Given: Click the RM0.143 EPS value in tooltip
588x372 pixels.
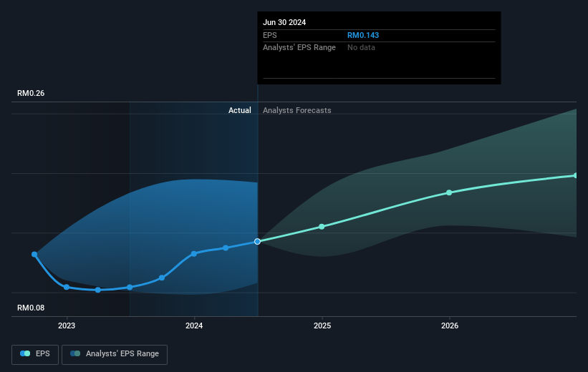Looking at the screenshot, I should click(363, 35).
